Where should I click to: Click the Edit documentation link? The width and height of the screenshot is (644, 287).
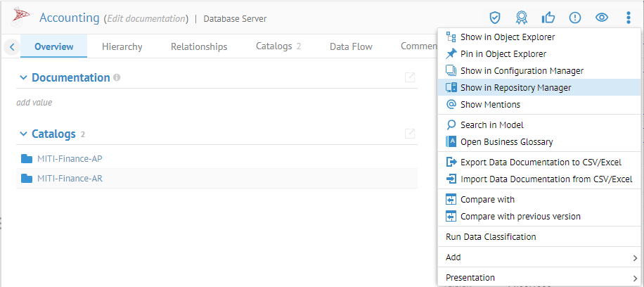pos(146,18)
